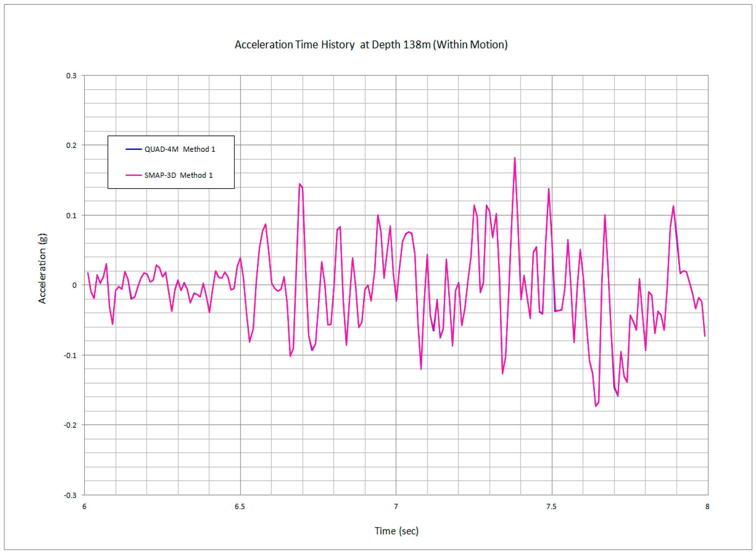Click the 6 time axis label
Screen dimensions: 756x554
click(84, 506)
